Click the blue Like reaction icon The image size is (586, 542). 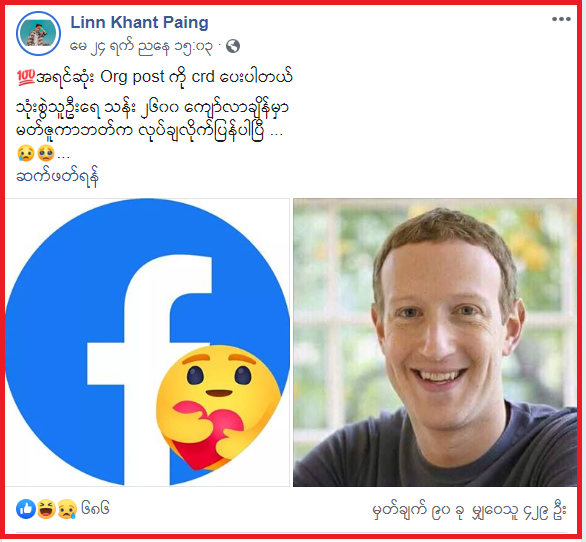pyautogui.click(x=26, y=509)
